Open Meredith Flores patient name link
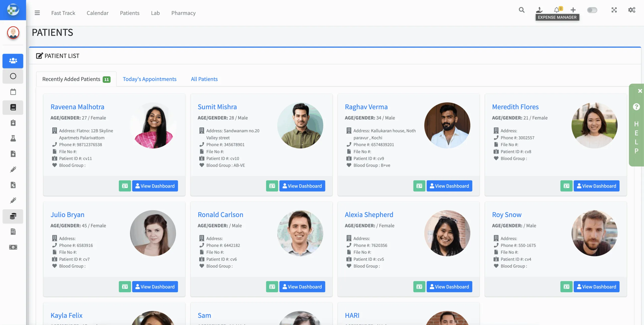The height and width of the screenshot is (325, 644). (515, 107)
